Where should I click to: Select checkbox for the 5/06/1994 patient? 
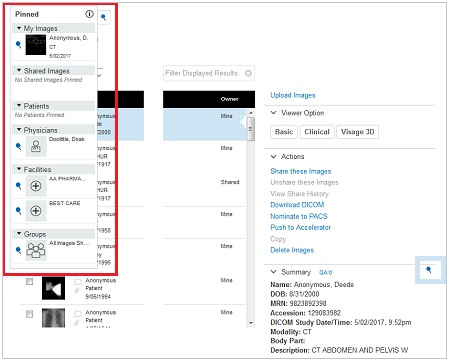[30, 282]
